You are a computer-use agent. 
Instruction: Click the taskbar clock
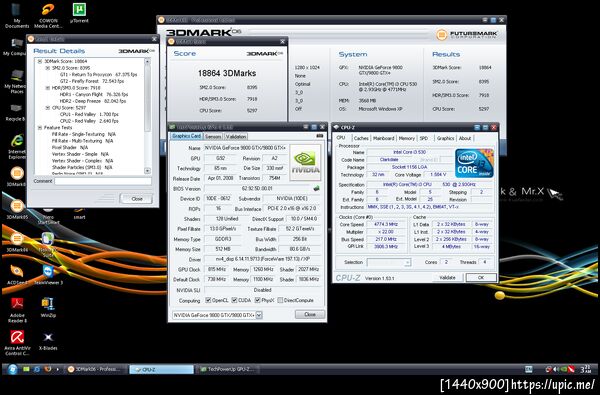click(x=585, y=369)
